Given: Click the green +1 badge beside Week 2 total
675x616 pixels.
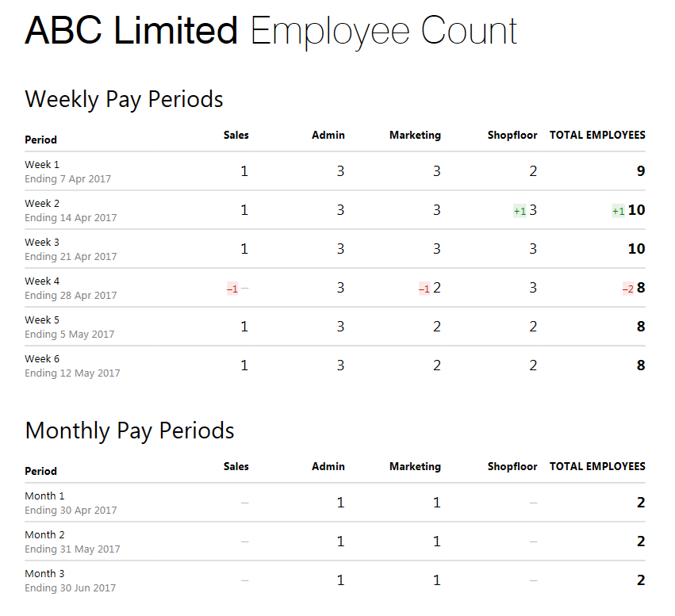Looking at the screenshot, I should pyautogui.click(x=618, y=211).
